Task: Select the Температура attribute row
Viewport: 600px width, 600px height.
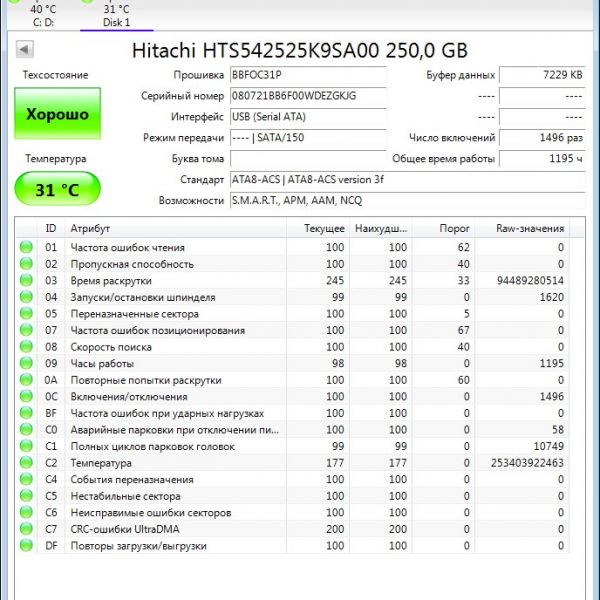Action: (293, 463)
